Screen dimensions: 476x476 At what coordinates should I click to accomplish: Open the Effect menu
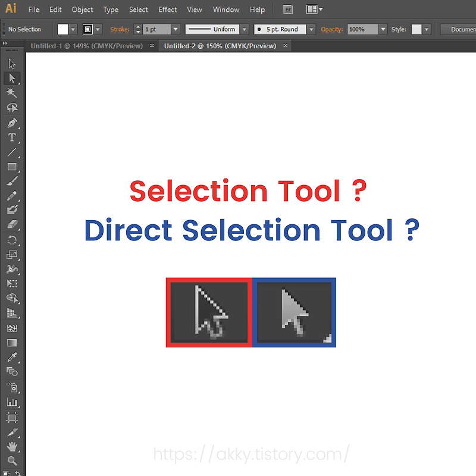(167, 10)
